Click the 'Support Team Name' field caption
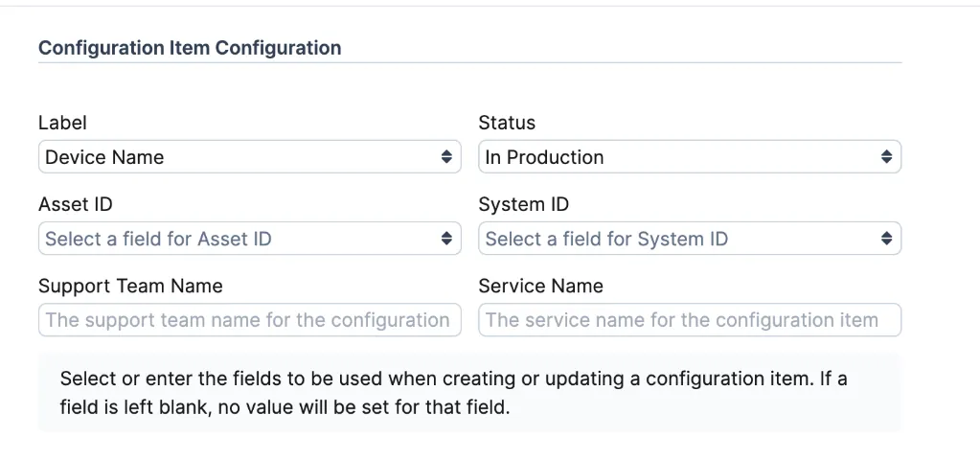 (130, 286)
